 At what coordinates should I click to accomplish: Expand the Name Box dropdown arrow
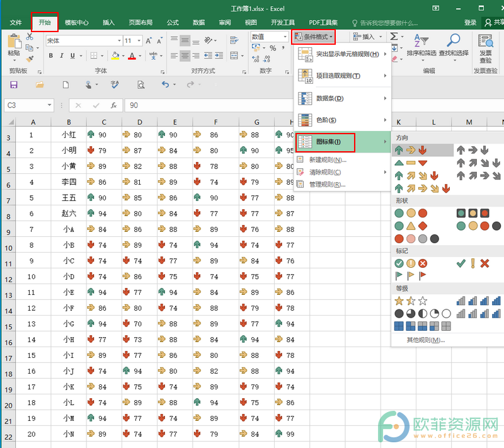(x=49, y=105)
